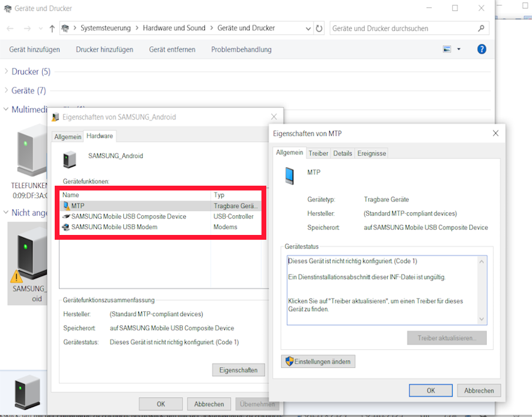Click the Up arrow navigation icon
The height and width of the screenshot is (417, 532).
(x=52, y=28)
